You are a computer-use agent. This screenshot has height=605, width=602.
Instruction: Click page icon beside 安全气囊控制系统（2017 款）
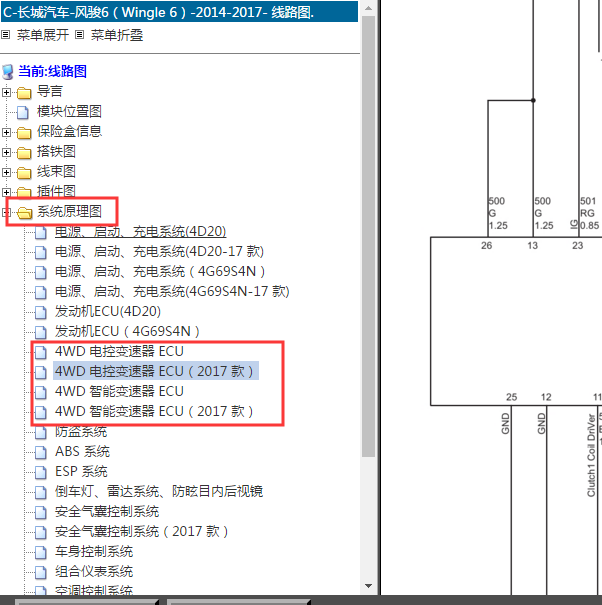[41, 532]
